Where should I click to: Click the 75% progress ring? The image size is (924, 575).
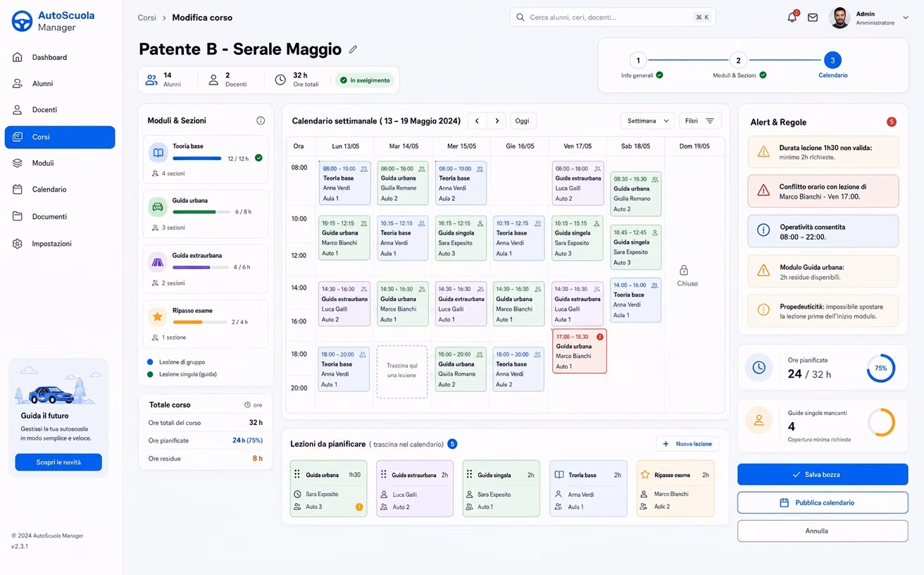tap(881, 368)
